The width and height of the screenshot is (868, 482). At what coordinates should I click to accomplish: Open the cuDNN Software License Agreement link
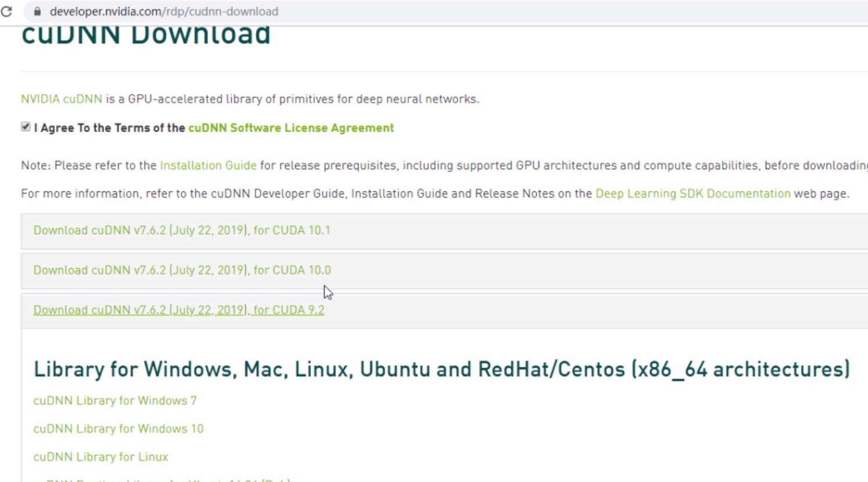pyautogui.click(x=291, y=128)
